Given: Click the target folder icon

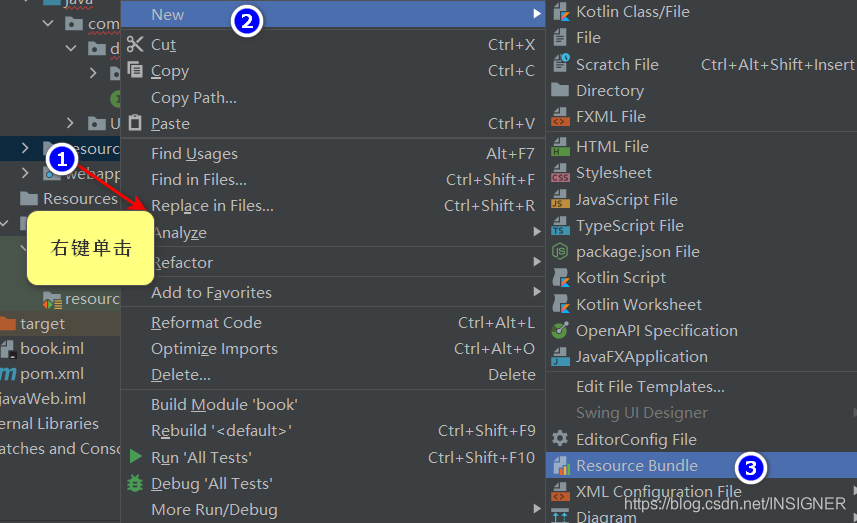Looking at the screenshot, I should pyautogui.click(x=8, y=324).
